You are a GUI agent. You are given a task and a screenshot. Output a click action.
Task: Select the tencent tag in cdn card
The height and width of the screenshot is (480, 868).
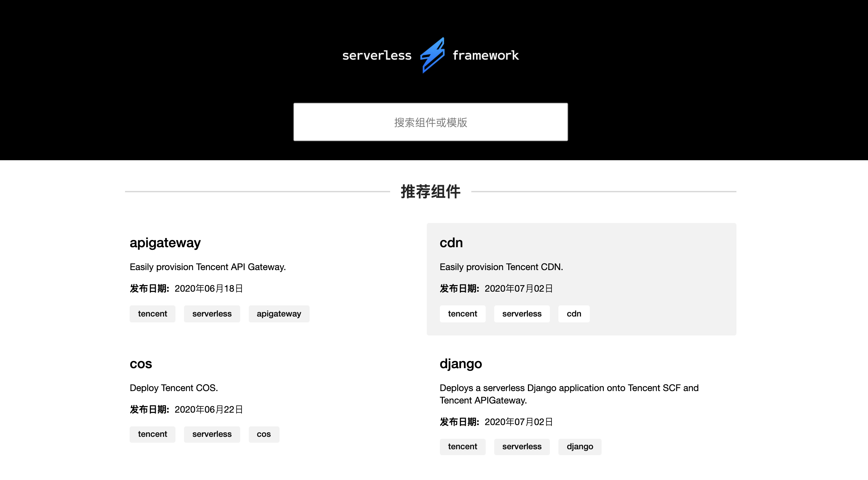click(463, 314)
